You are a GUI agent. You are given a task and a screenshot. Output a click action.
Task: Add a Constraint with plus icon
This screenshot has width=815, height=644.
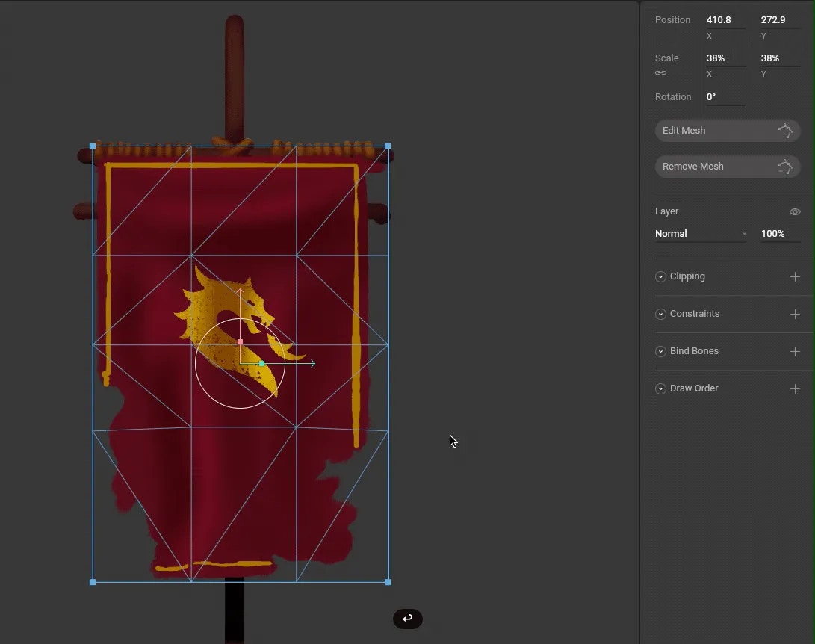tap(795, 314)
